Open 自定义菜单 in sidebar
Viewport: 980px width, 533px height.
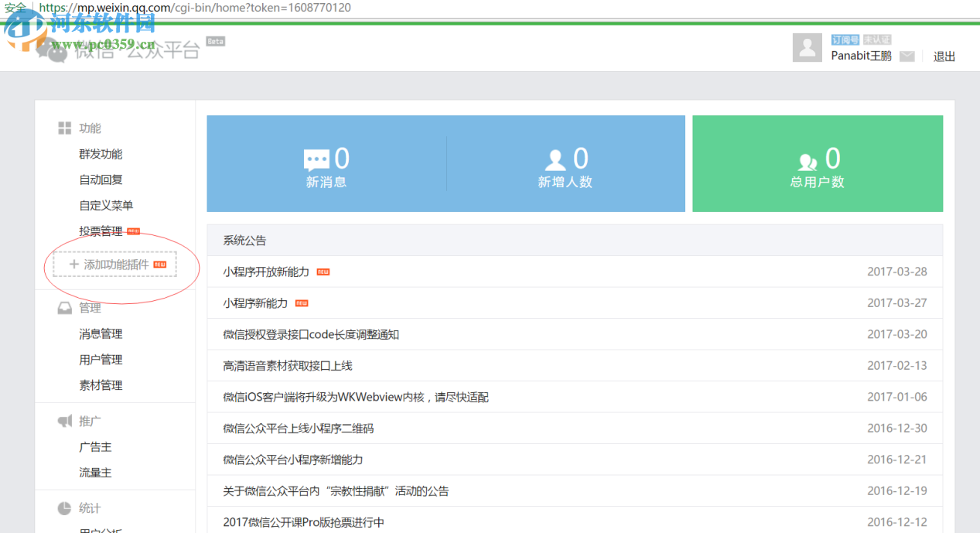[106, 205]
